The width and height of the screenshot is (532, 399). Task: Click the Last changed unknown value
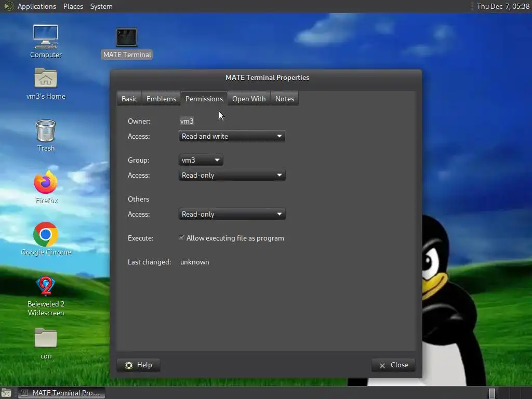click(194, 262)
